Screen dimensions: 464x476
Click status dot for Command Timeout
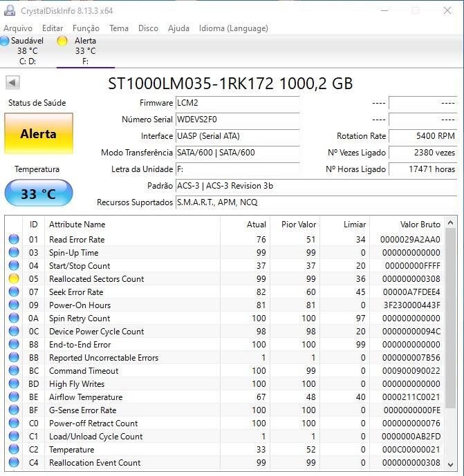click(x=14, y=370)
